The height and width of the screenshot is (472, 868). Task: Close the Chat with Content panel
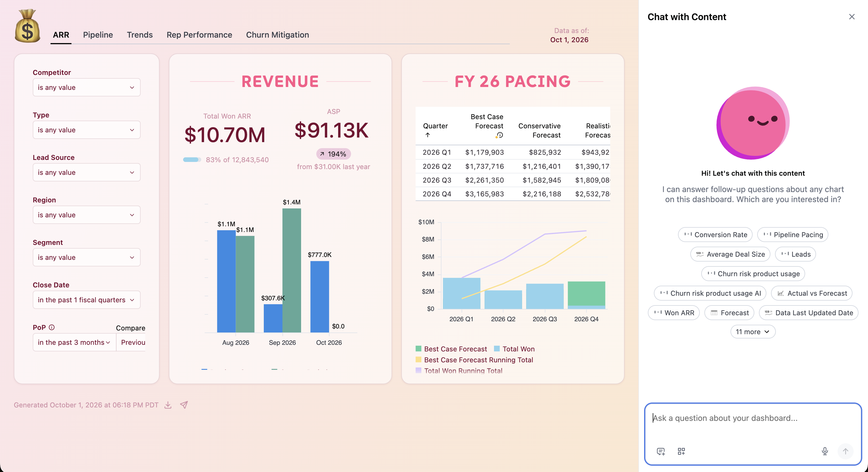(x=852, y=17)
